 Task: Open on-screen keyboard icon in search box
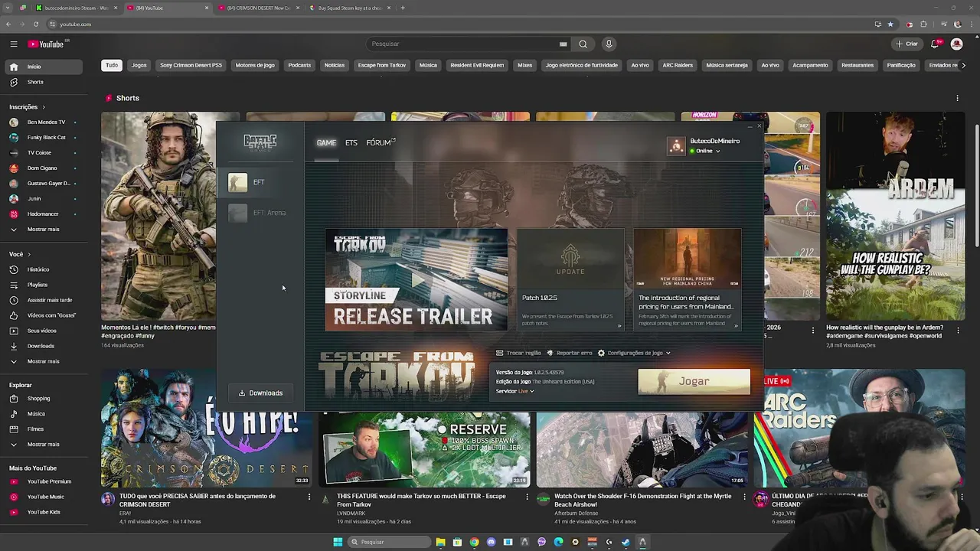[563, 44]
